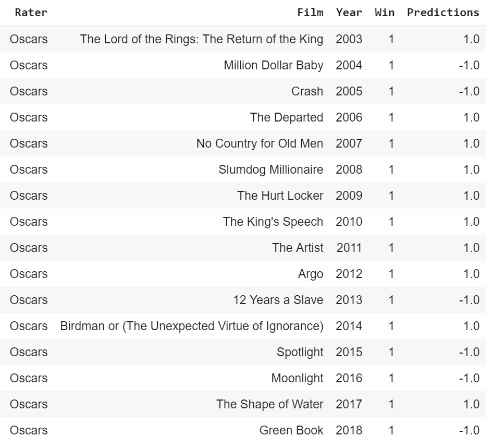Select the Million Dollar Baby cell
Viewport: 493px width, 448px height.
274,65
